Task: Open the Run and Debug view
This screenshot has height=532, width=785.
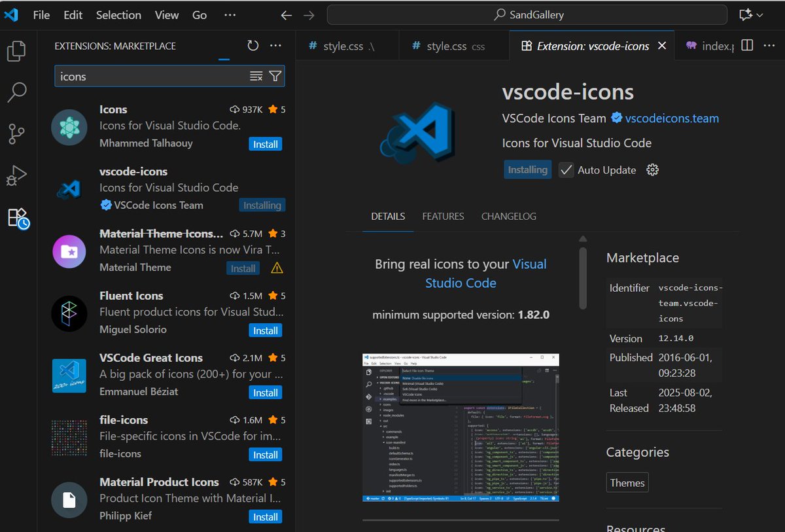Action: (17, 175)
